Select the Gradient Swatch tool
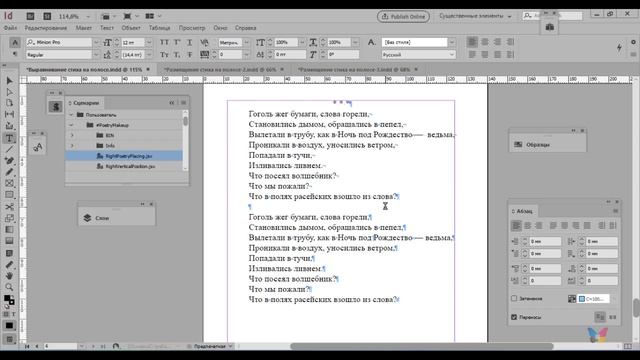Viewport: 640px width, 360px height. (x=9, y=230)
